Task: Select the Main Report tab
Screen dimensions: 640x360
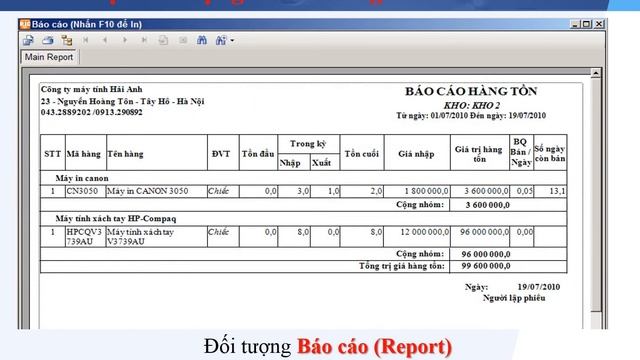Action: (x=49, y=57)
